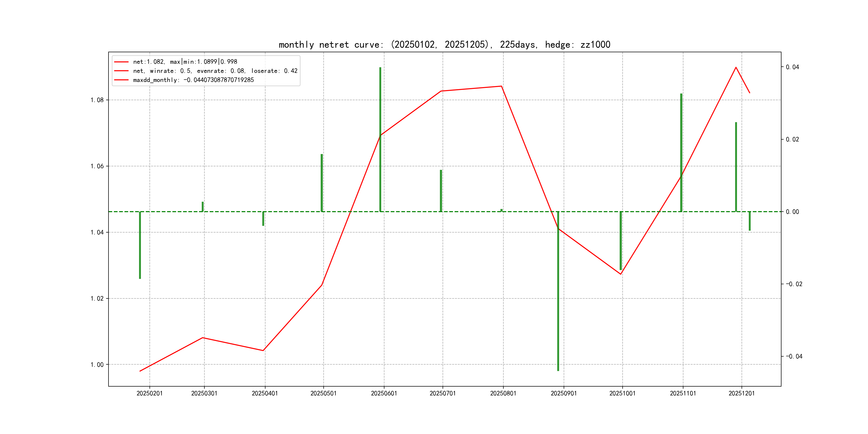Click the maxdd_monthly legend entry
Screen dimensions: 868x434
[x=193, y=80]
